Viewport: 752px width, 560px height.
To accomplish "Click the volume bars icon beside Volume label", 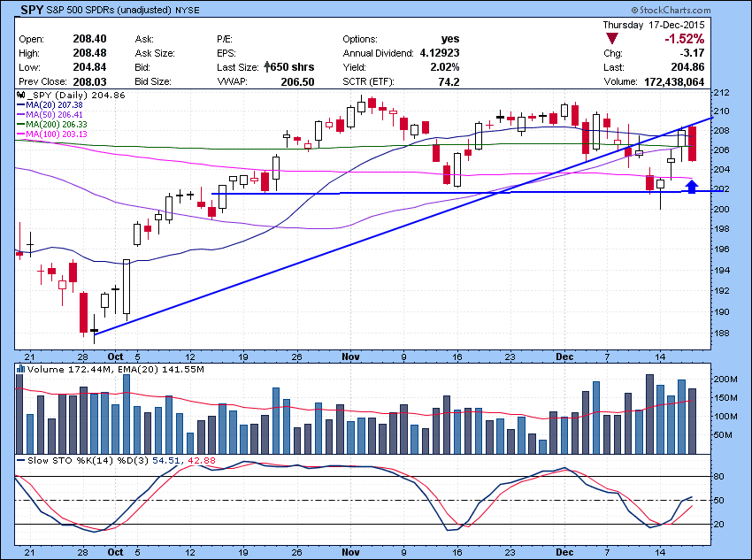I will (20, 369).
